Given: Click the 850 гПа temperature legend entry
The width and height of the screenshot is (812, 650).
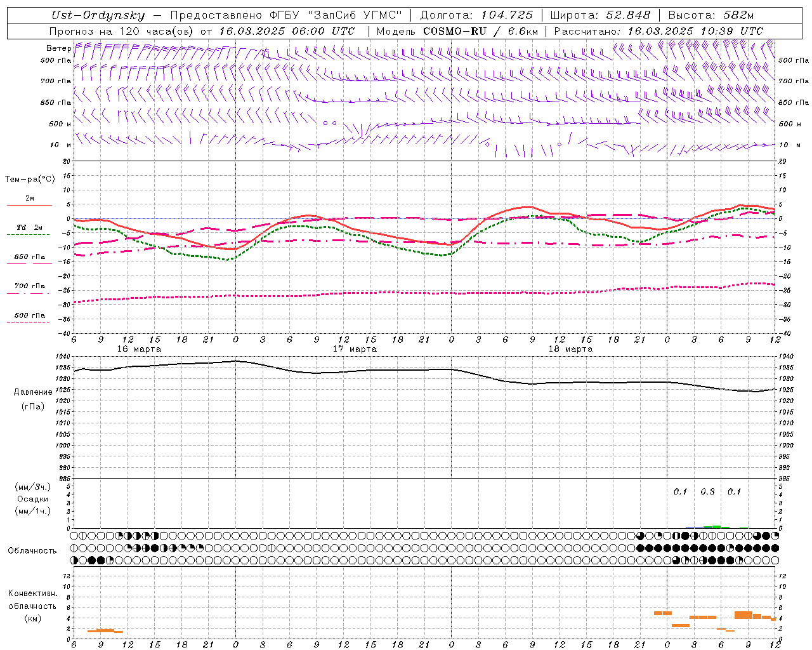Looking at the screenshot, I should pyautogui.click(x=29, y=257).
